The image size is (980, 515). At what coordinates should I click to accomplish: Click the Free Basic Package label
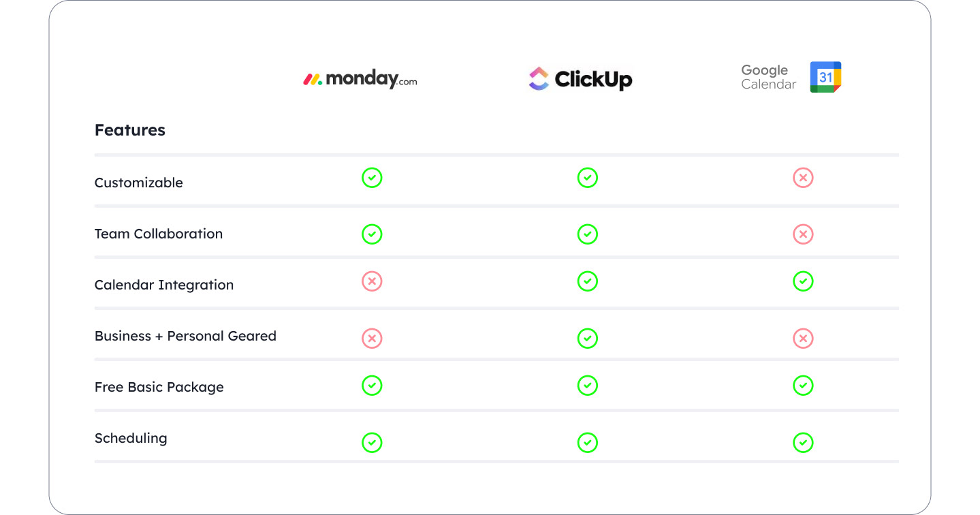point(159,387)
